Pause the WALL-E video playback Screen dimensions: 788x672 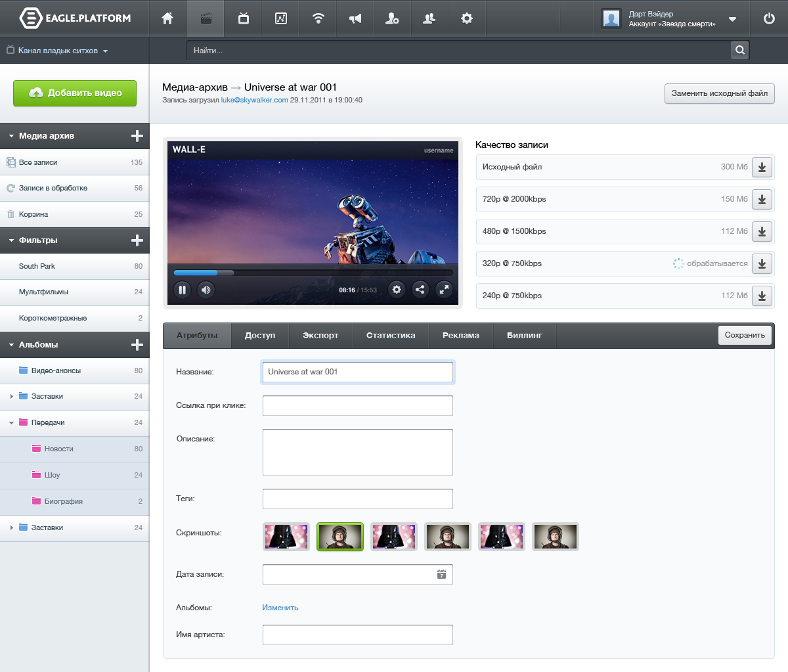point(183,289)
